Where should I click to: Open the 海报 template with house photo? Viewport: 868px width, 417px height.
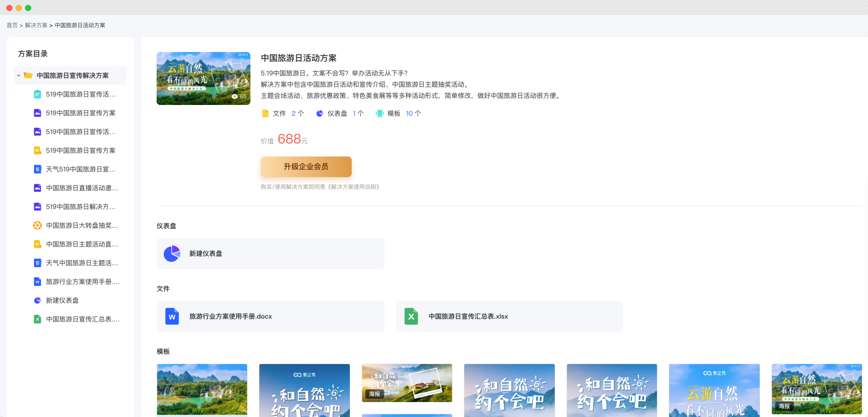(x=407, y=383)
